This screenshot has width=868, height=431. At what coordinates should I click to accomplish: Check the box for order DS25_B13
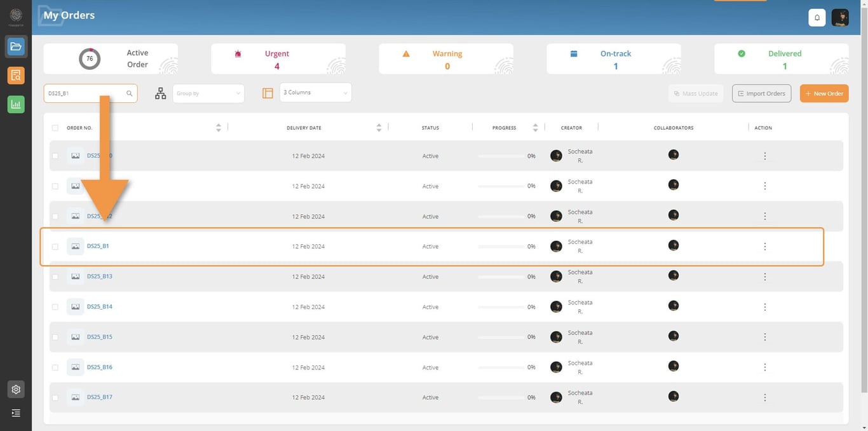[55, 277]
